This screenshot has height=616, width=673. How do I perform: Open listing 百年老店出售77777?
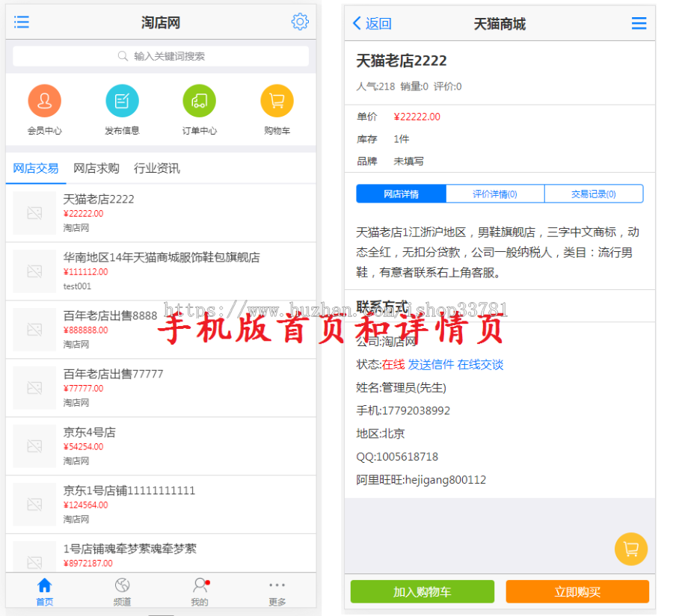[161, 388]
